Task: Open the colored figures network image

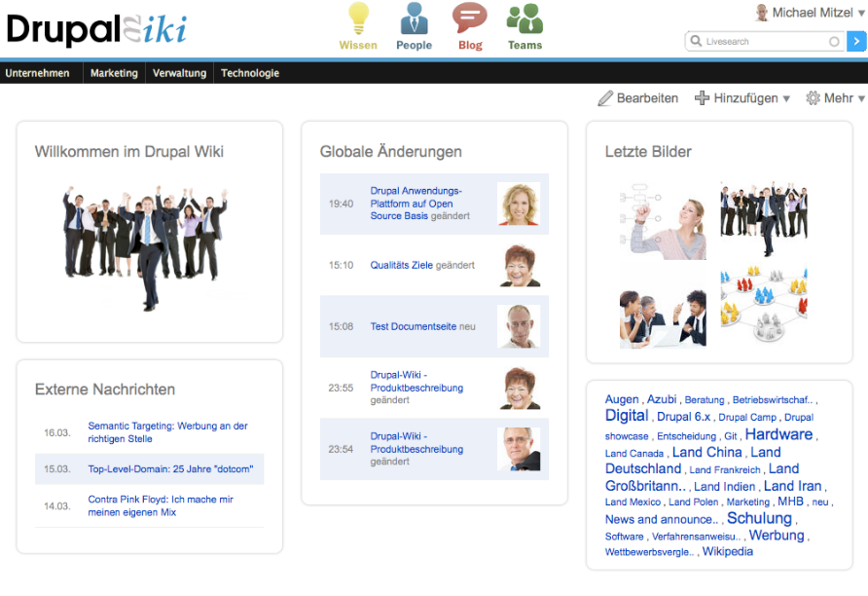Action: [764, 304]
